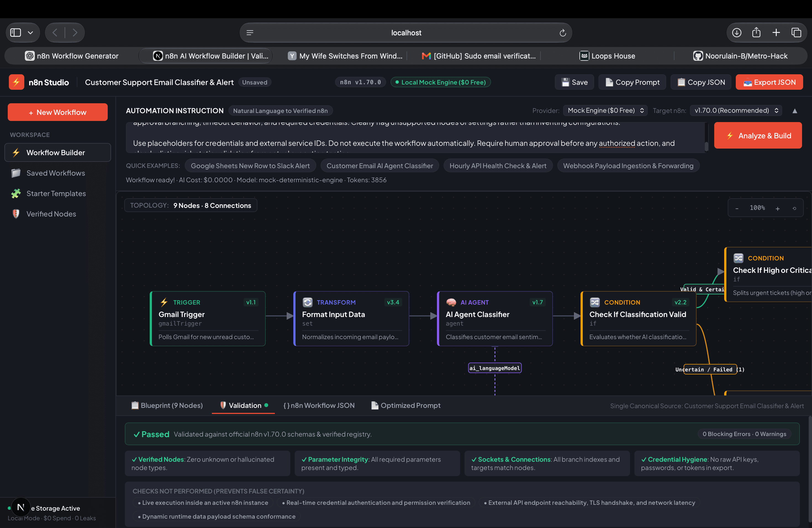Click the N avatar icon at sidebar bottom
The height and width of the screenshot is (528, 812).
(21, 508)
